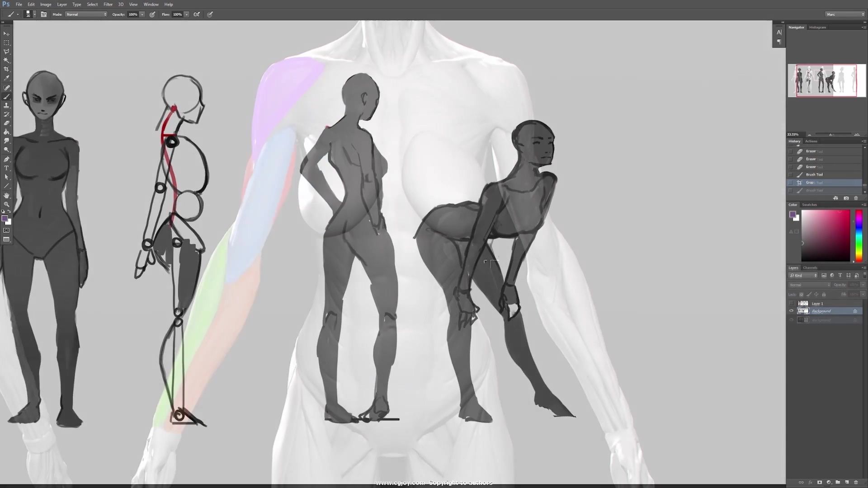Screen dimensions: 868x488
Task: Show Layer 1 visibility
Action: pyautogui.click(x=791, y=303)
